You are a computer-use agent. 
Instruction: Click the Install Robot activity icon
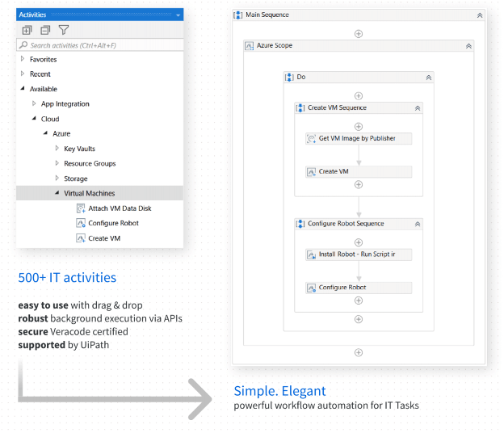311,255
